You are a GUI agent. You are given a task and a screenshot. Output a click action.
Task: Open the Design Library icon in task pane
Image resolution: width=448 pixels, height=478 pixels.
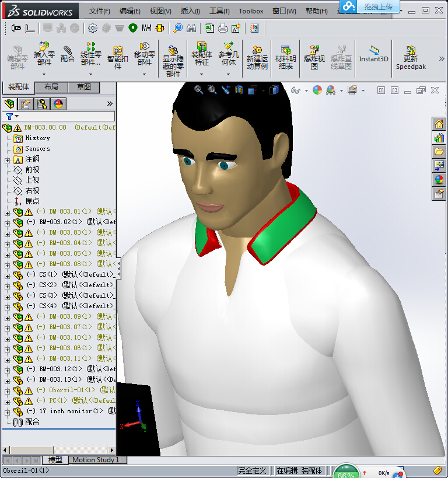click(x=439, y=138)
